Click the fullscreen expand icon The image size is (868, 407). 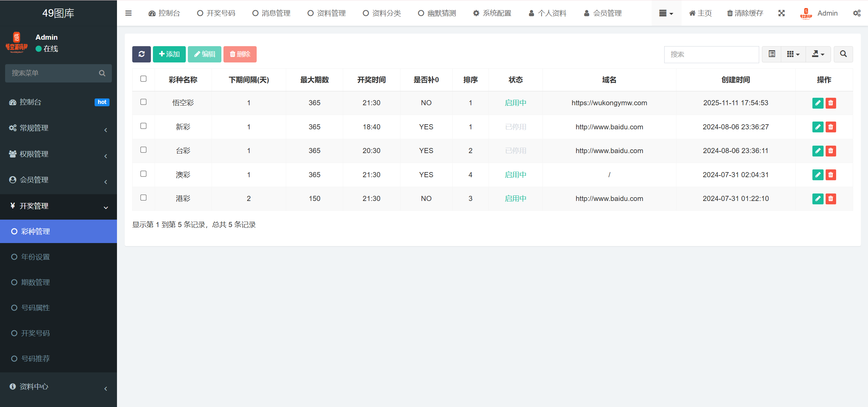click(782, 13)
